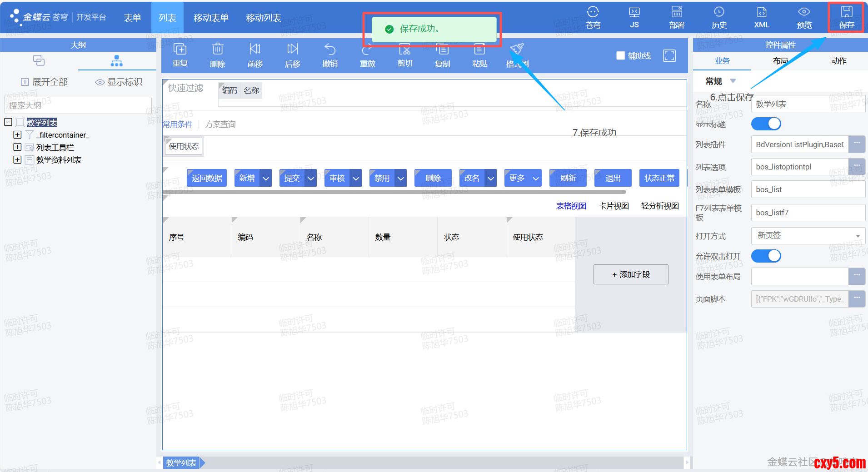This screenshot has height=472, width=868.
Task: Switch to the 移动表单 tab
Action: (x=211, y=18)
